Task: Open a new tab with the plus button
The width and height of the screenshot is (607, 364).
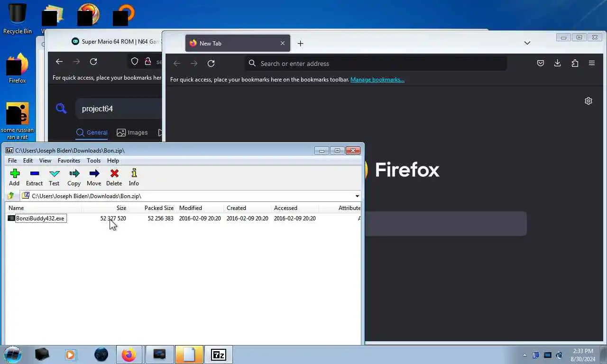Action: tap(300, 43)
